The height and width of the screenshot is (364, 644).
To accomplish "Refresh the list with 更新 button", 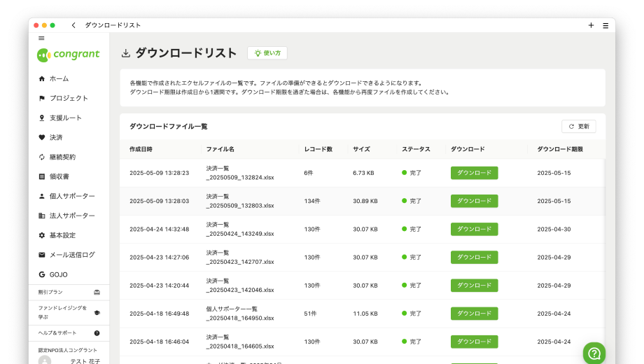I will pyautogui.click(x=579, y=127).
